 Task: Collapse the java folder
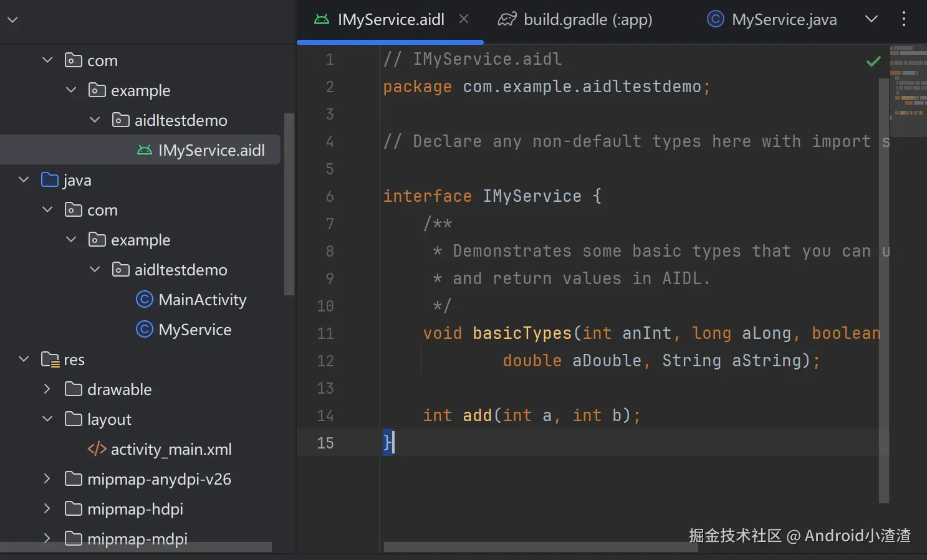click(x=24, y=180)
